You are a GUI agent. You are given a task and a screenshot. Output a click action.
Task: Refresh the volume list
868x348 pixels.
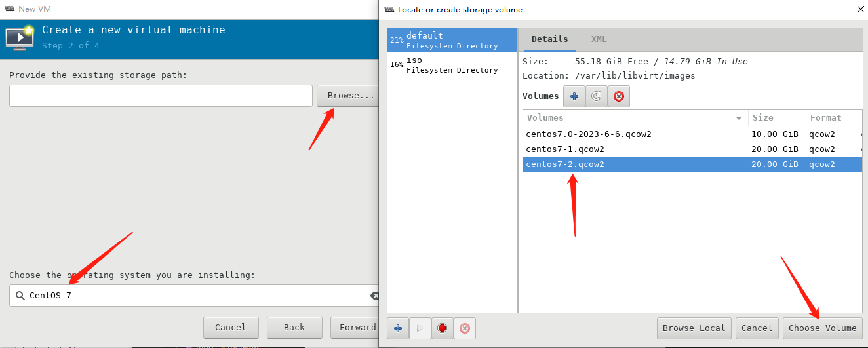(596, 96)
